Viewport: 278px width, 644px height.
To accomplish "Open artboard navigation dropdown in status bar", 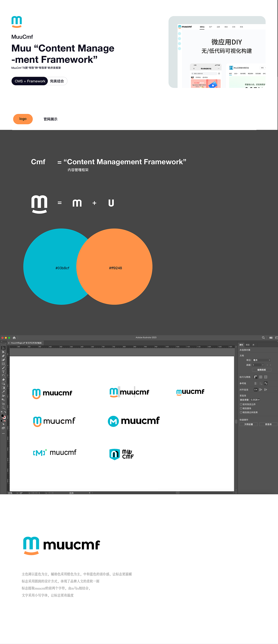I will tap(46, 493).
